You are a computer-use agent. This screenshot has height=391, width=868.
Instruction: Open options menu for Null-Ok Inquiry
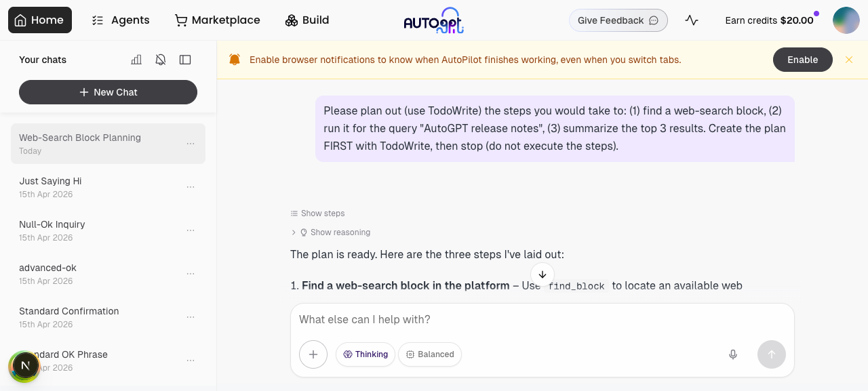point(191,230)
